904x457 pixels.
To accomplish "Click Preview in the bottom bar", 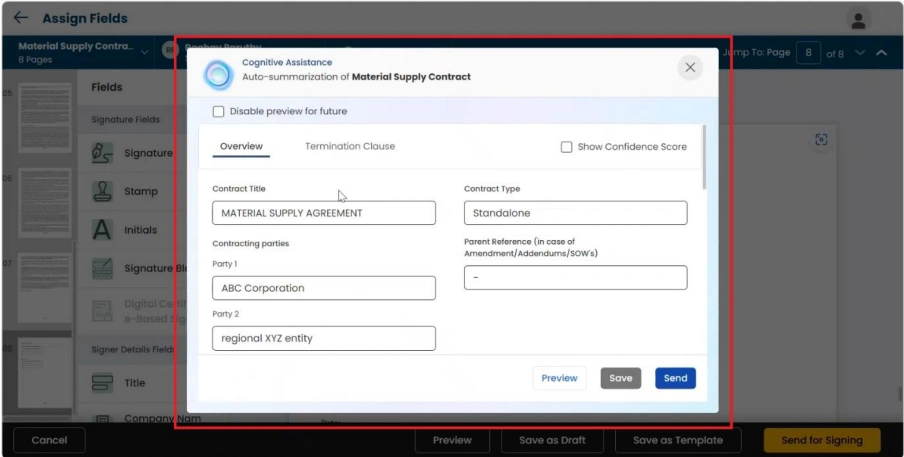I will point(452,440).
